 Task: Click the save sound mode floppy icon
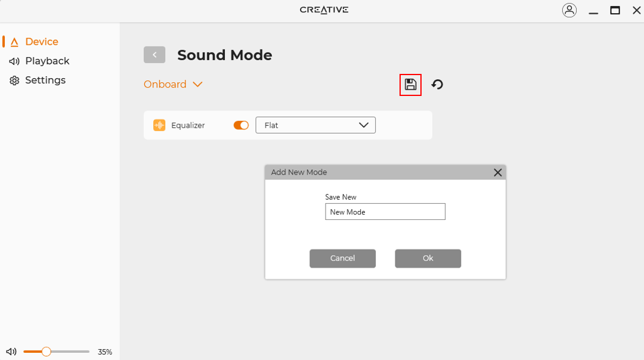click(x=410, y=85)
